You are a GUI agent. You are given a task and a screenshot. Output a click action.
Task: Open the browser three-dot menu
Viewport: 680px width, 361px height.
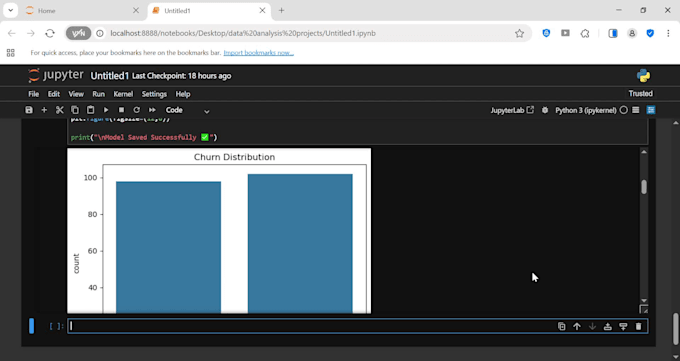click(668, 33)
